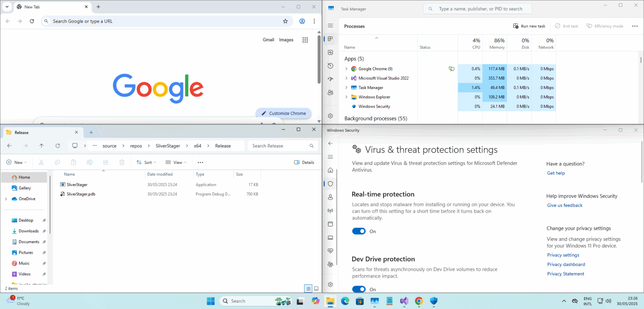This screenshot has width=644, height=309.
Task: Open Users view in Task Manager
Action: 330,92
